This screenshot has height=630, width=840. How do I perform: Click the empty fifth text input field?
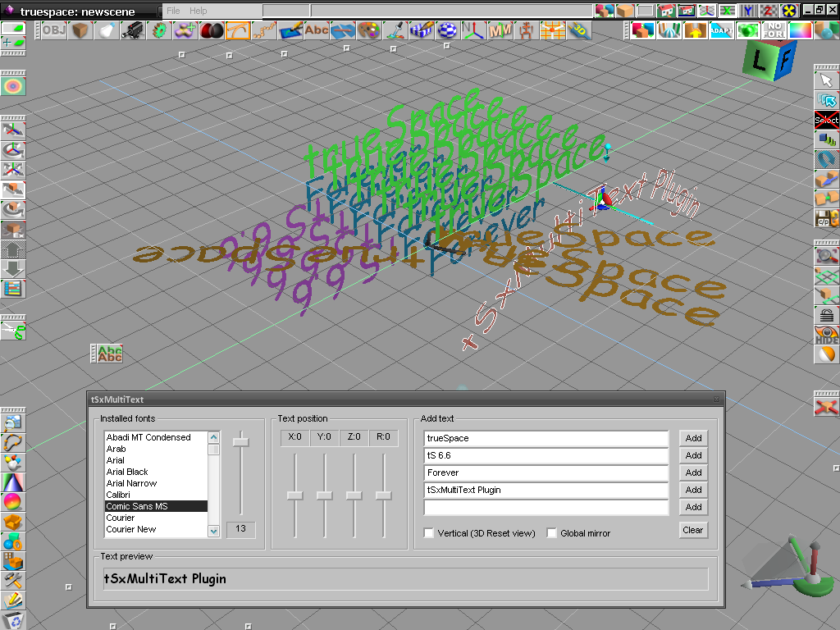click(x=546, y=507)
